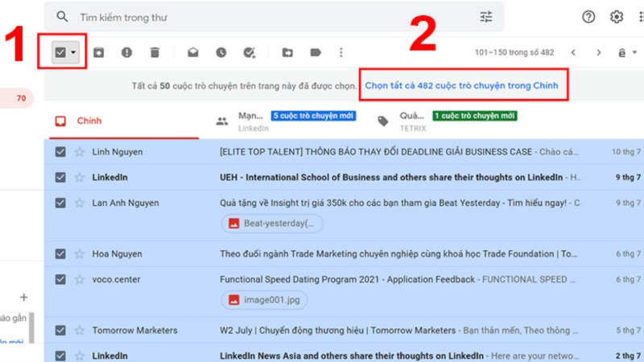
Task: Switch to the Mạn... LinkedIn social tab
Action: [x=286, y=121]
